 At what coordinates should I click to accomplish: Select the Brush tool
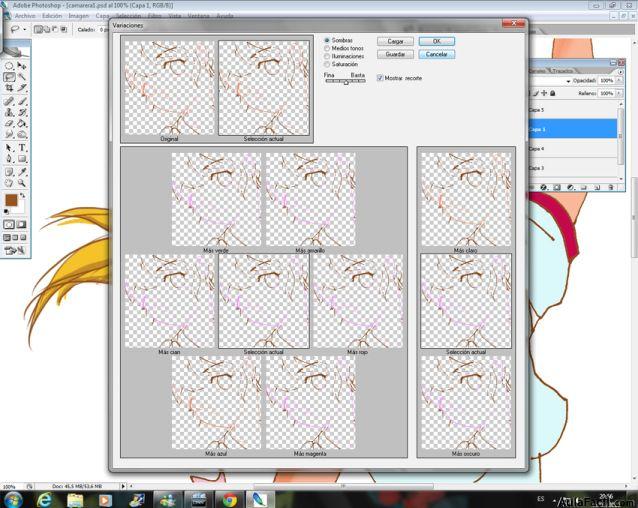22,101
